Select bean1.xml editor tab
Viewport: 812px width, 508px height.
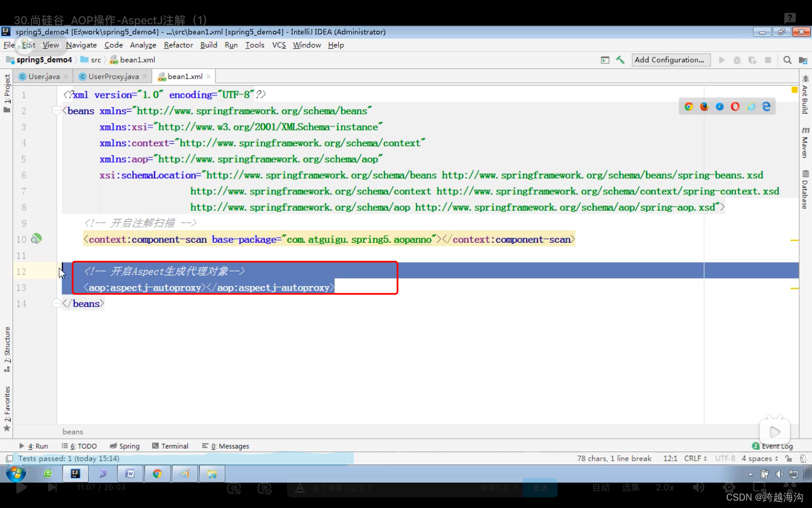coord(184,77)
